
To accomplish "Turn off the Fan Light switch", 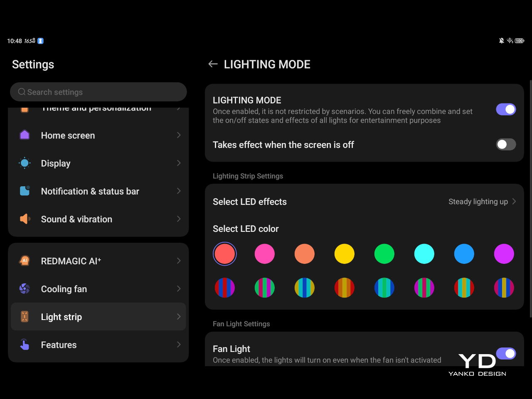I will click(505, 353).
